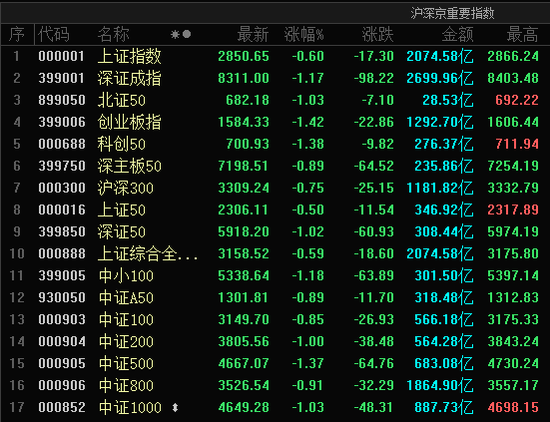
Task: Select the 上证综合全... index name
Action: coord(148,254)
